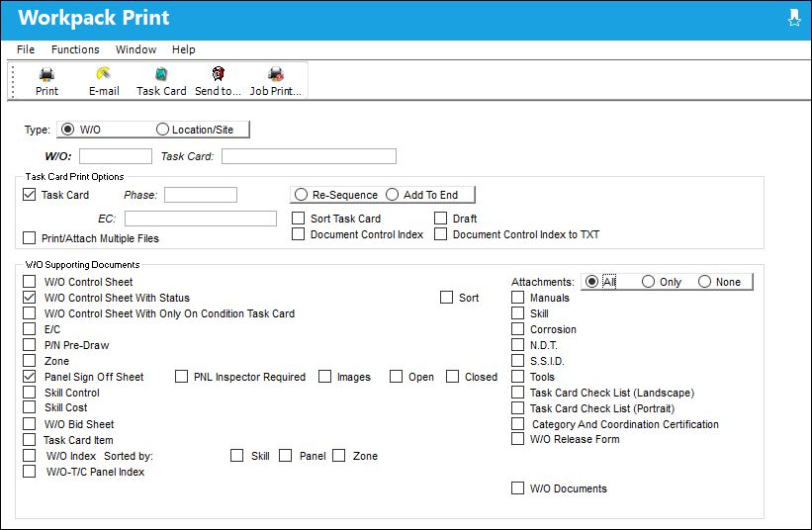Viewport: 812px width, 530px height.
Task: Check the Closed checkbox
Action: coord(453,377)
